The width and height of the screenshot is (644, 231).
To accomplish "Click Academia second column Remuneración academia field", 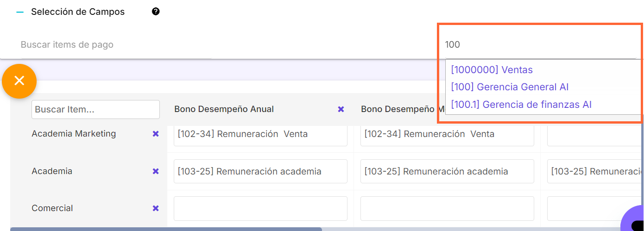I will [447, 171].
